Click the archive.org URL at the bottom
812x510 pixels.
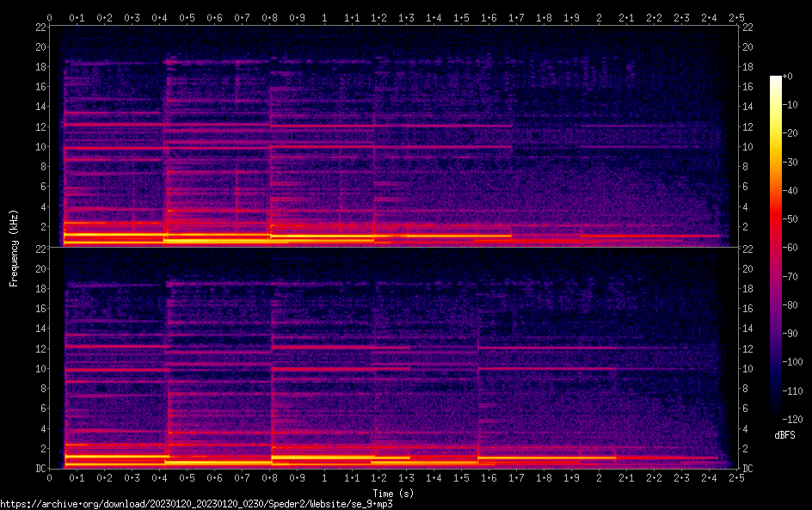click(x=190, y=504)
